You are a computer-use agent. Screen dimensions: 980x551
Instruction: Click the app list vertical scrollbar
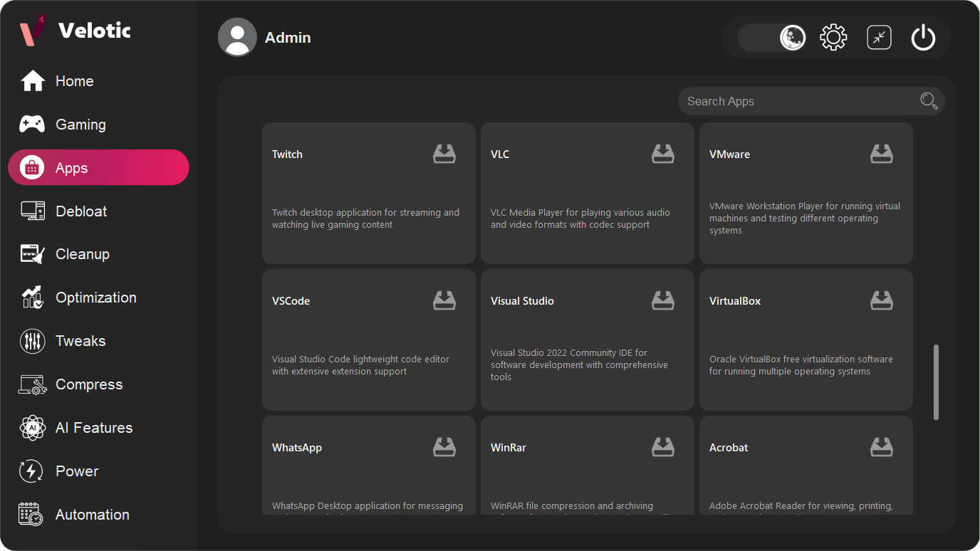coord(936,382)
